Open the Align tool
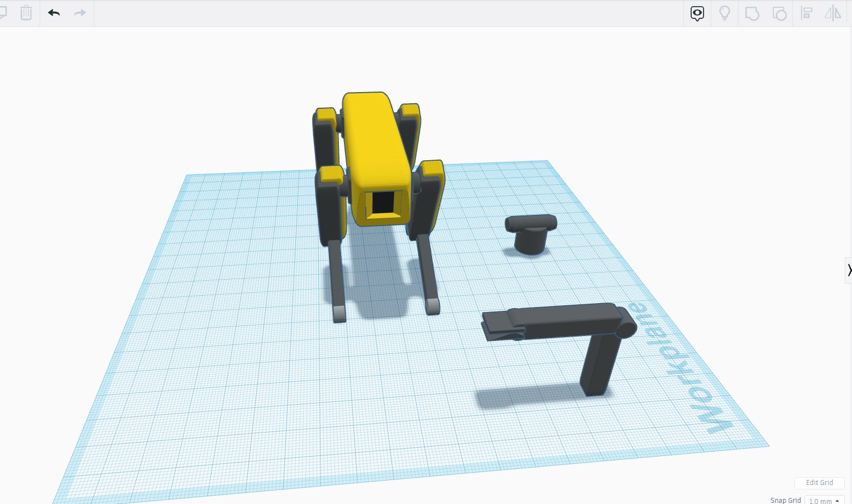 [x=807, y=13]
